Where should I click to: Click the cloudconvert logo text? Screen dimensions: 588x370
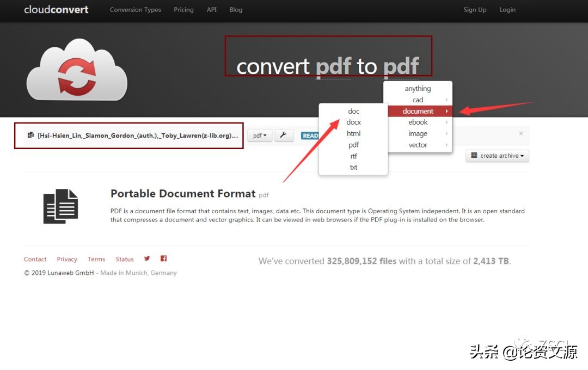pos(56,9)
